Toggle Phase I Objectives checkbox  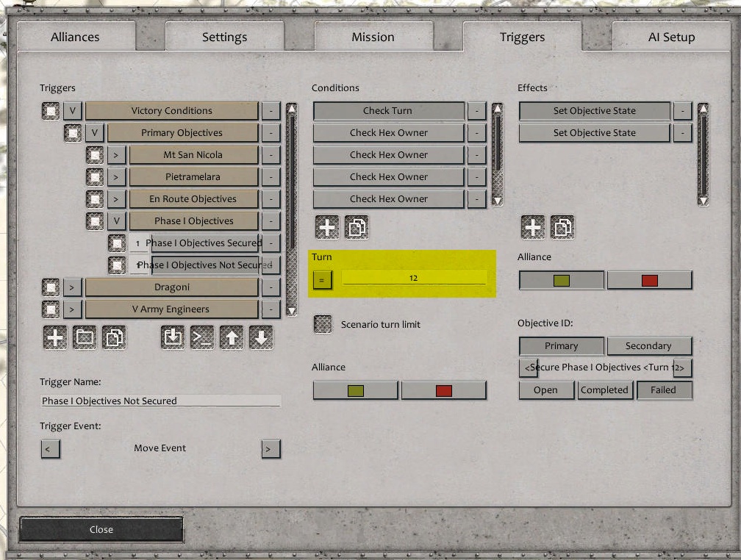tap(95, 221)
